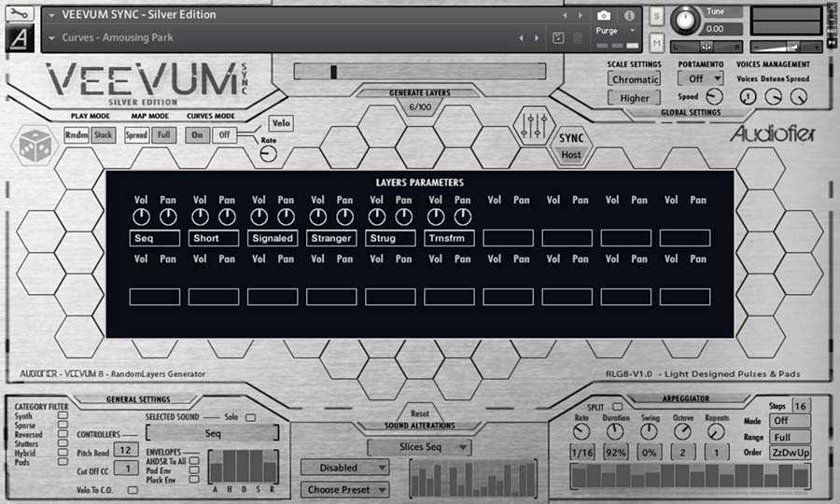840x504 pixels.
Task: Open the instrument info icon
Action: click(x=629, y=16)
